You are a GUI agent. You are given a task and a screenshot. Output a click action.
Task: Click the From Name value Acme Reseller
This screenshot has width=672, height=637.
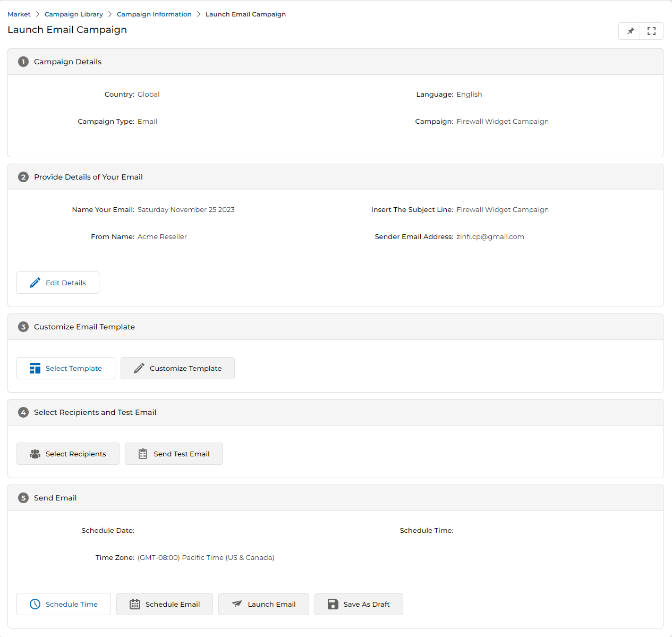point(162,237)
